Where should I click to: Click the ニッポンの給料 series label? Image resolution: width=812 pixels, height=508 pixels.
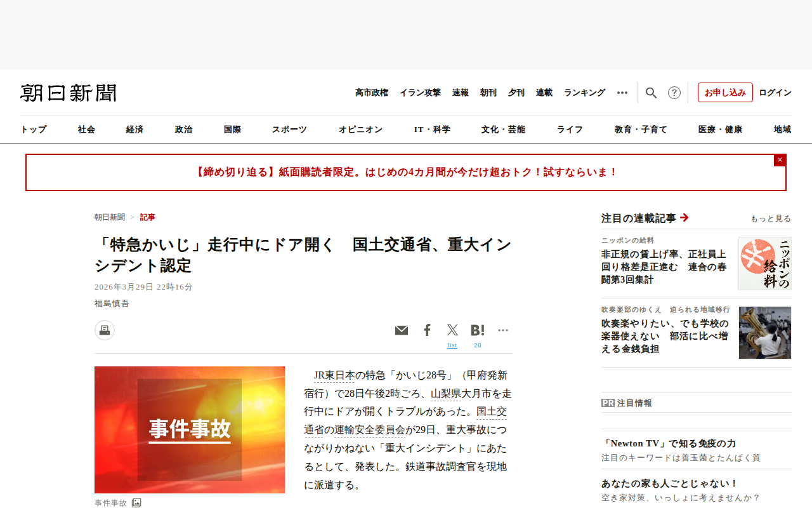coord(627,241)
